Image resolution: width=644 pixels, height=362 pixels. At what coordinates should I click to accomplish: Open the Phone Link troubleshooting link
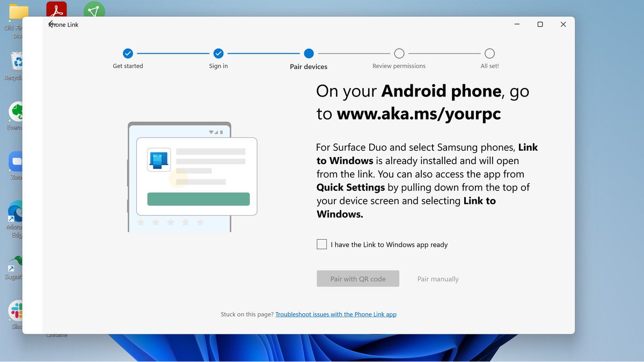336,314
